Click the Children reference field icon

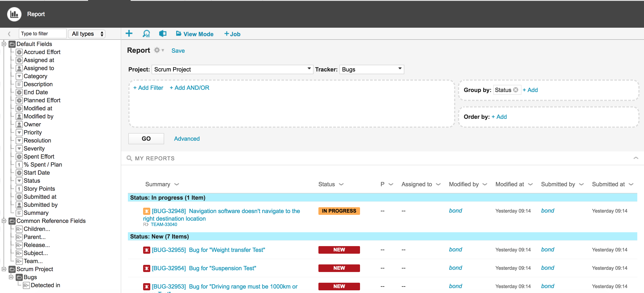19,229
